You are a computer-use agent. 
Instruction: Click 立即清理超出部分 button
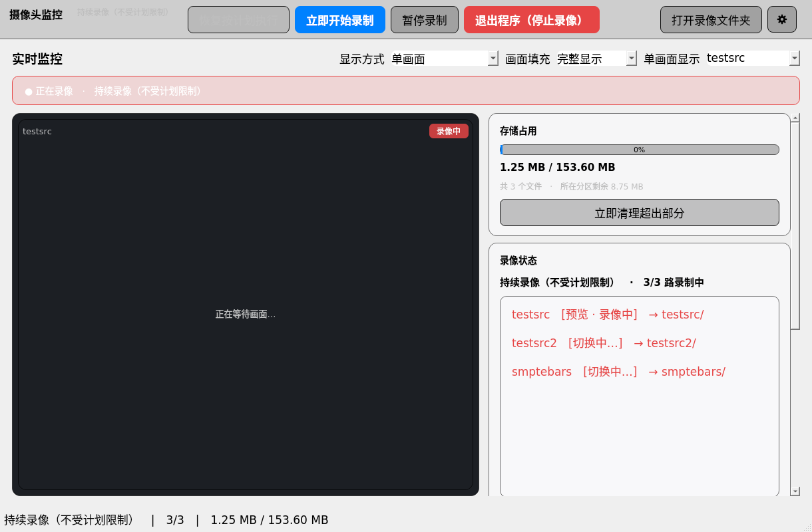point(640,213)
